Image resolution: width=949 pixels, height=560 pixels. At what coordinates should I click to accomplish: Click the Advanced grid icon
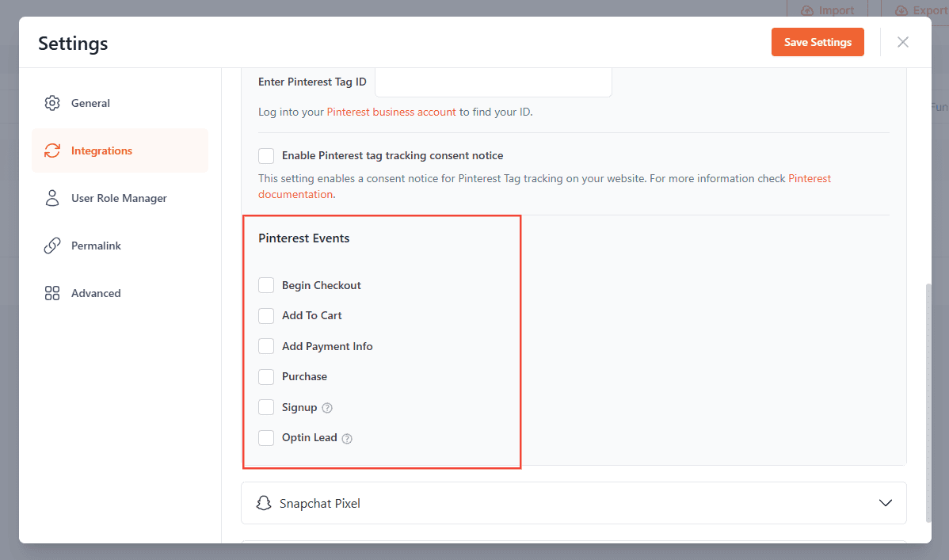pyautogui.click(x=52, y=293)
